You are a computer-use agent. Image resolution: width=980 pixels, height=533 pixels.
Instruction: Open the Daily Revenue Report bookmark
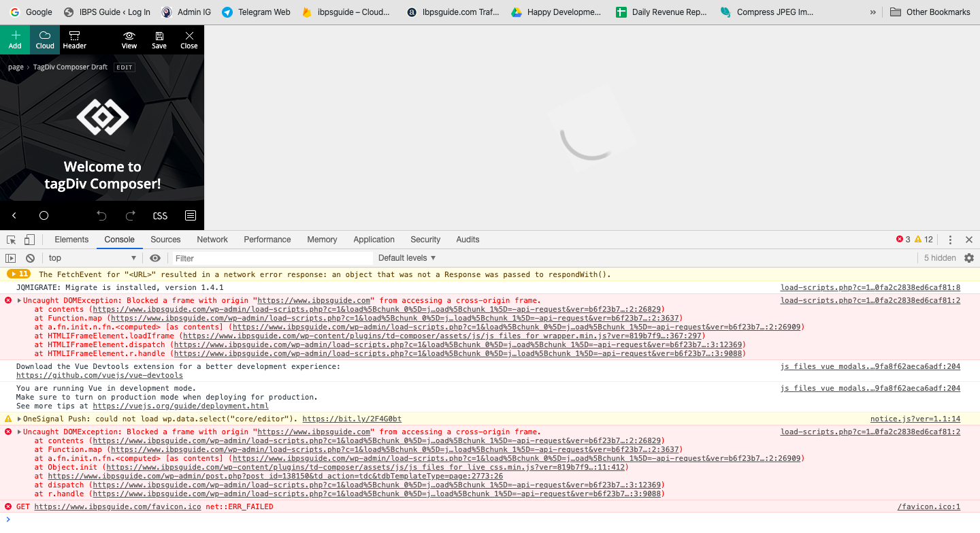pos(661,12)
